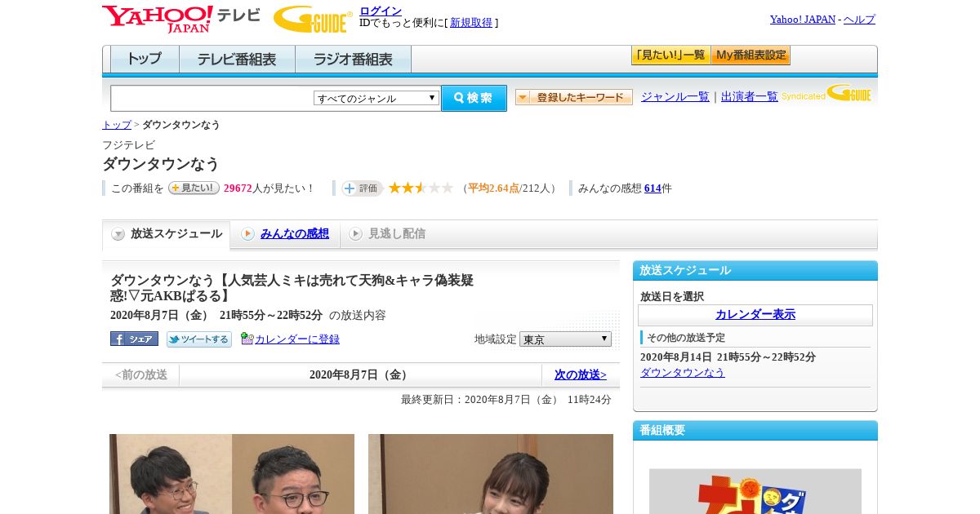This screenshot has width=980, height=514.
Task: Click the カレンダーに登録 link
Action: 297,339
